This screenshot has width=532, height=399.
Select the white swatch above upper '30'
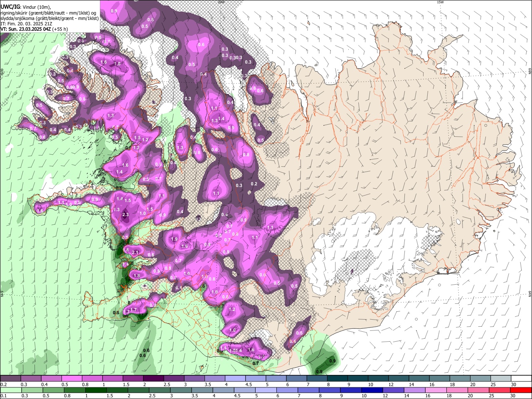(x=521, y=378)
